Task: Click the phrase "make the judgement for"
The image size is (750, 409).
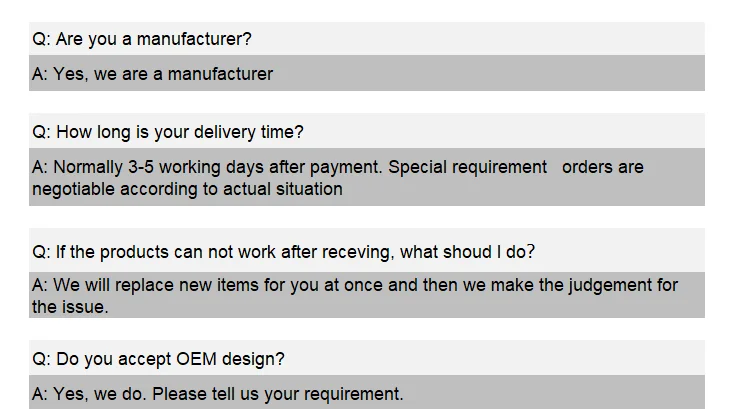Action: [587, 285]
